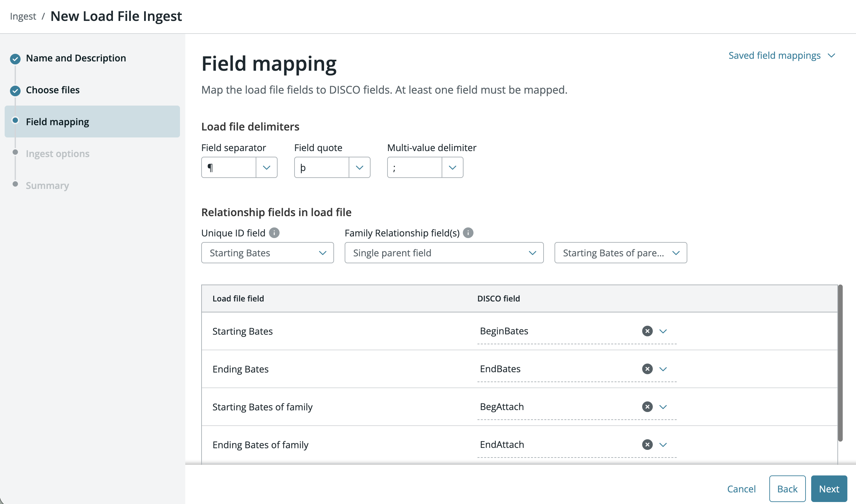Click the Ending Bates load file field cell
The image size is (856, 504).
[x=240, y=369]
